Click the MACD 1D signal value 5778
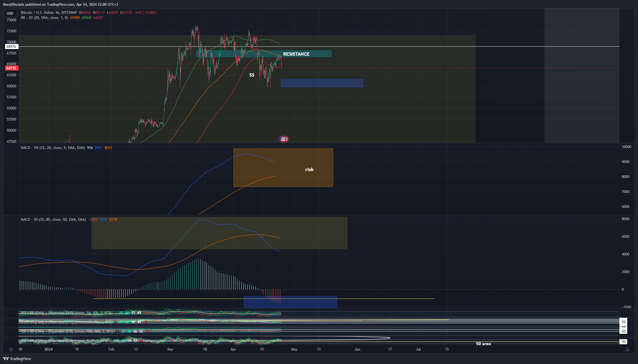This screenshot has height=364, width=638. (113, 220)
